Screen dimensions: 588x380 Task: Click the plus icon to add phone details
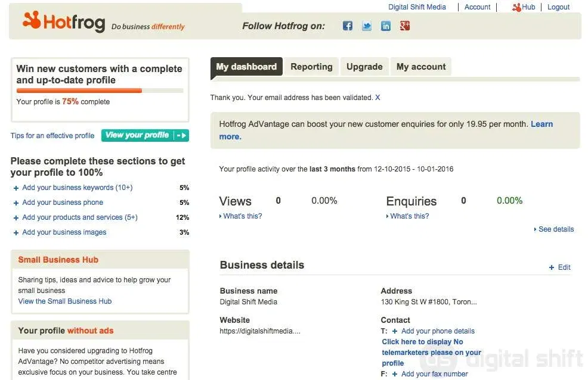395,331
